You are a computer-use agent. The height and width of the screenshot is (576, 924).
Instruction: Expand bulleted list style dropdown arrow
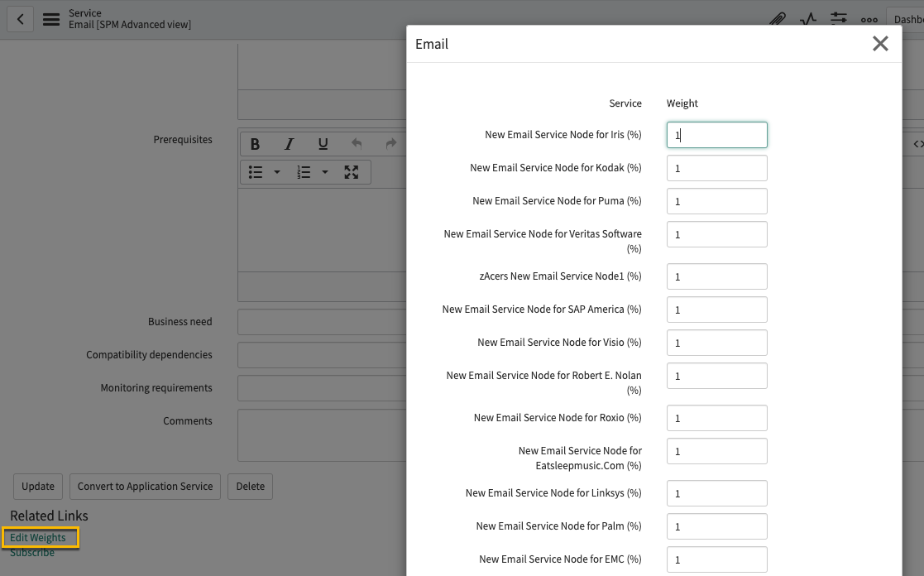point(276,172)
